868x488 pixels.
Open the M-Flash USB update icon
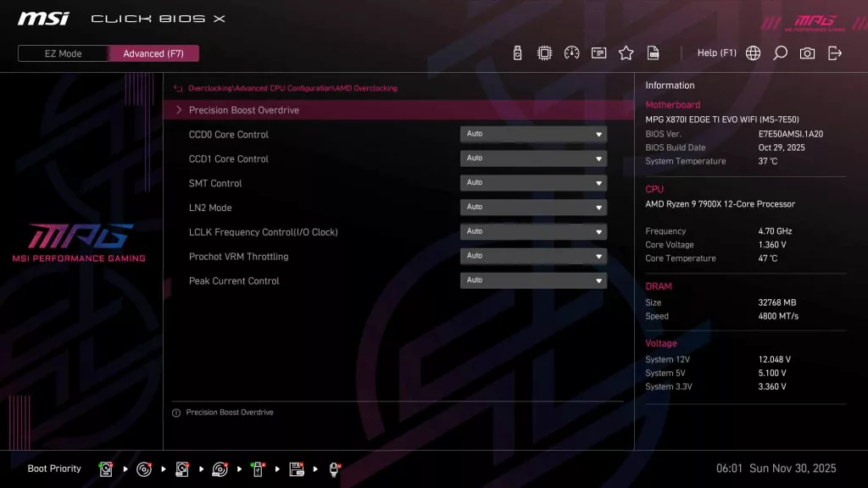[x=517, y=53]
